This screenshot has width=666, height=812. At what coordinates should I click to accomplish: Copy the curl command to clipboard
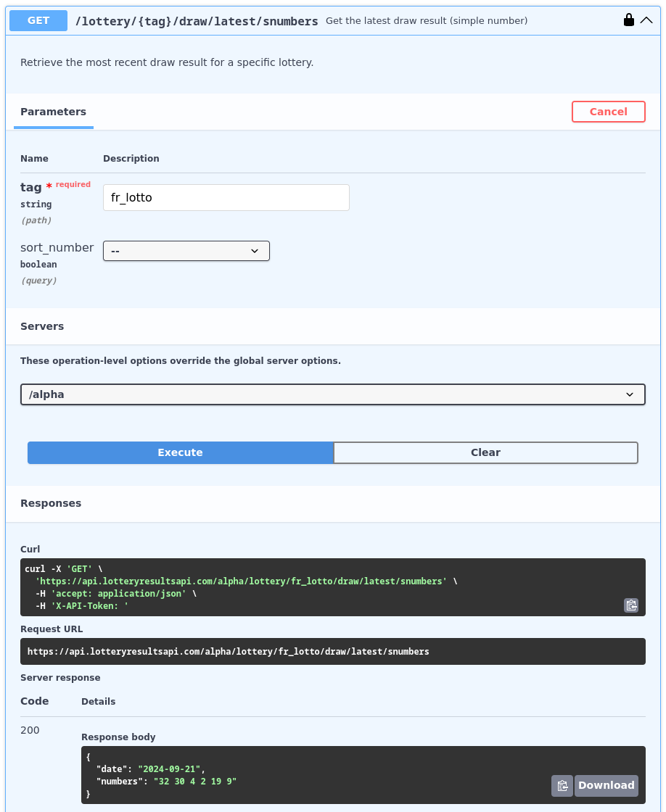[631, 605]
